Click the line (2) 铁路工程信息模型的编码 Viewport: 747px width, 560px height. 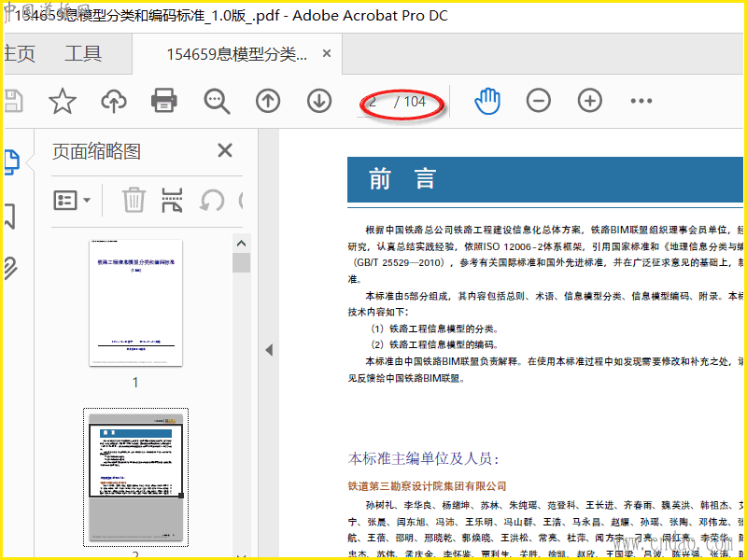coord(434,344)
